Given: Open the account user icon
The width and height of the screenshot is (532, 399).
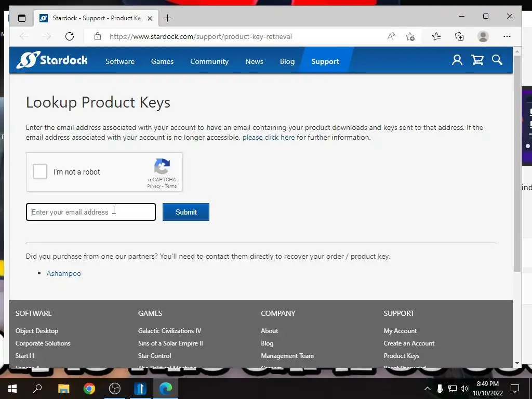Looking at the screenshot, I should click(x=457, y=60).
